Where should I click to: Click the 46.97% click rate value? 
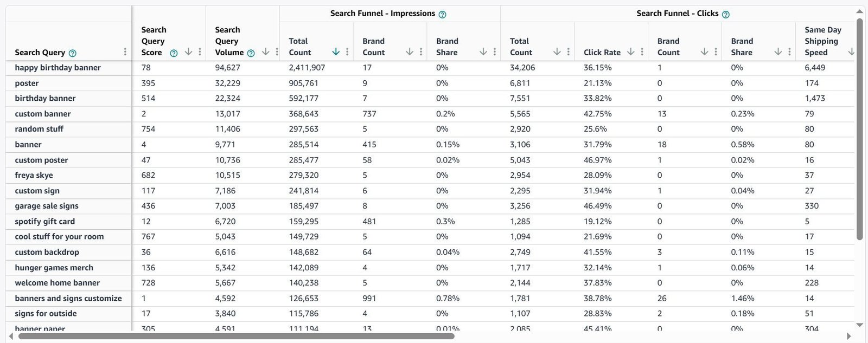pyautogui.click(x=597, y=160)
